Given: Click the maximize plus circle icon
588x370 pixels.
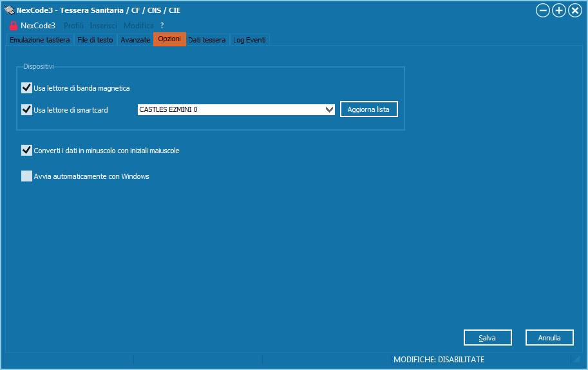Looking at the screenshot, I should (559, 10).
